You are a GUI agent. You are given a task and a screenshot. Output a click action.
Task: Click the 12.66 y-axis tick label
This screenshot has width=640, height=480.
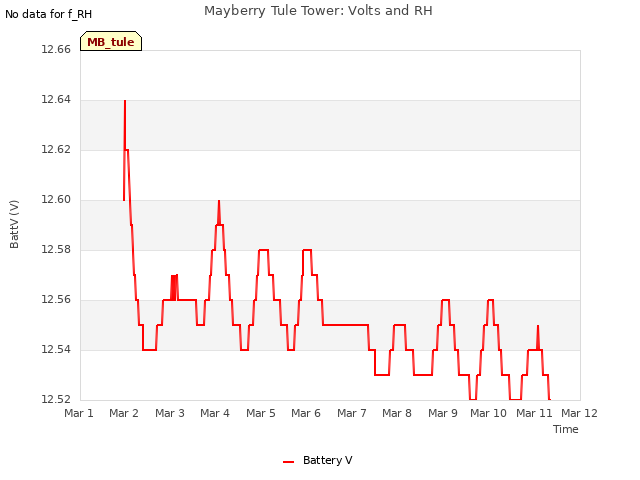coord(56,49)
